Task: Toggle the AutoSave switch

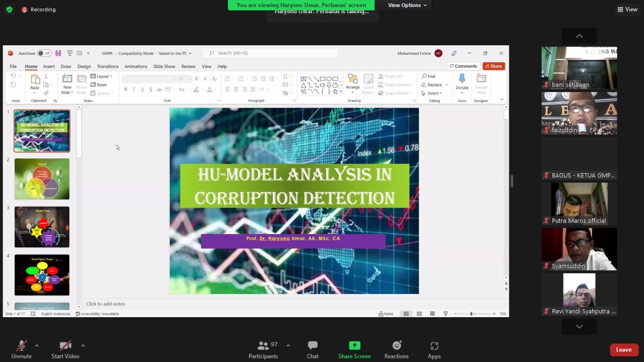Action: (x=44, y=53)
